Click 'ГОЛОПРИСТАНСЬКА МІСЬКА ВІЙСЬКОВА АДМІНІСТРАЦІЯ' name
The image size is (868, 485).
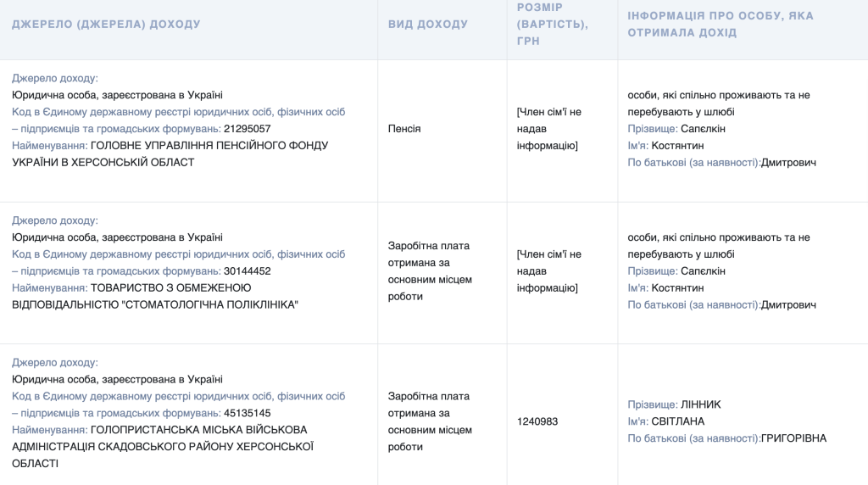(163, 438)
